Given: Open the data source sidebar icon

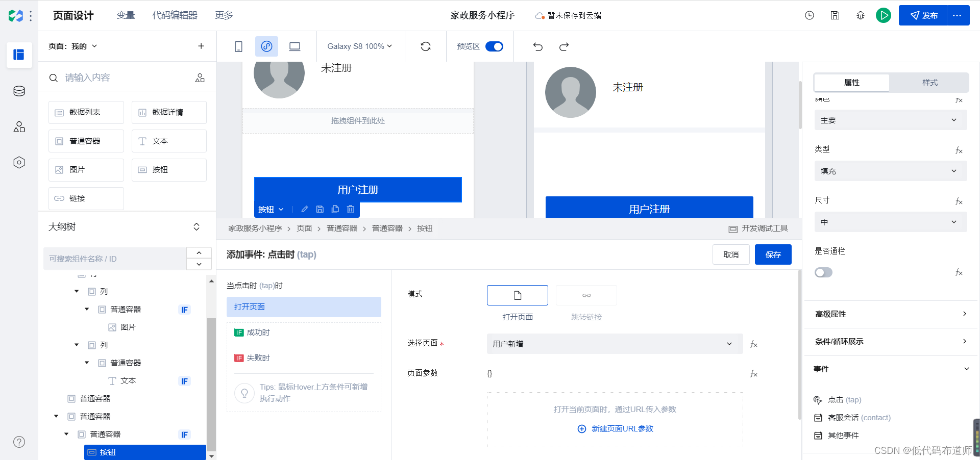Looking at the screenshot, I should 19,91.
